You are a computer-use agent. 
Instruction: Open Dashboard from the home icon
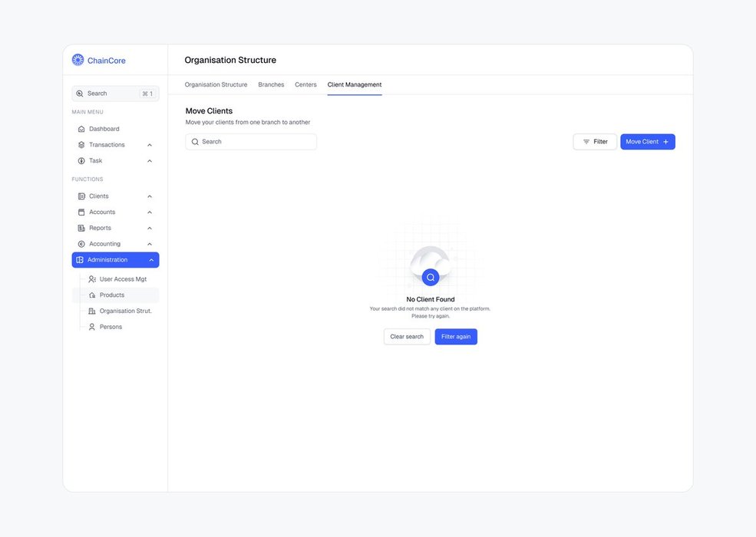coord(81,129)
